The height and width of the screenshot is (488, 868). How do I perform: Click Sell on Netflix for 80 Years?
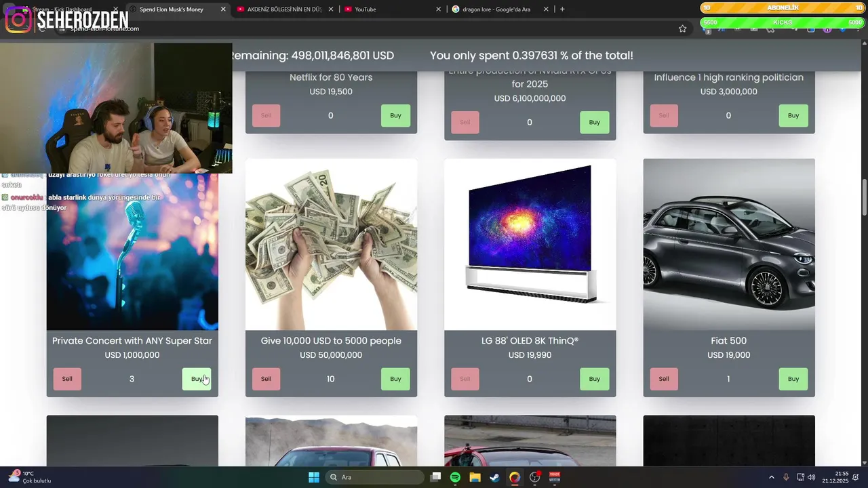266,115
